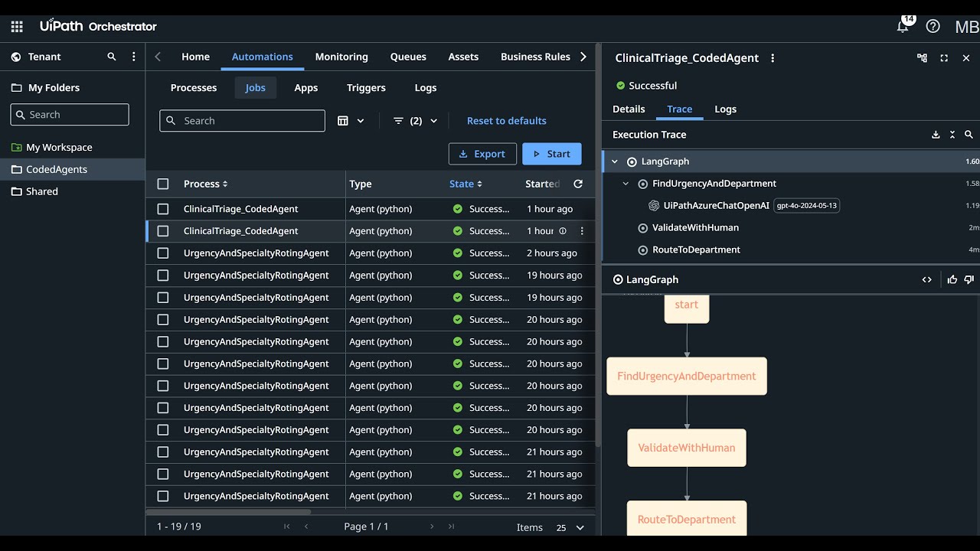Check the job started 2 hours ago

point(163,253)
